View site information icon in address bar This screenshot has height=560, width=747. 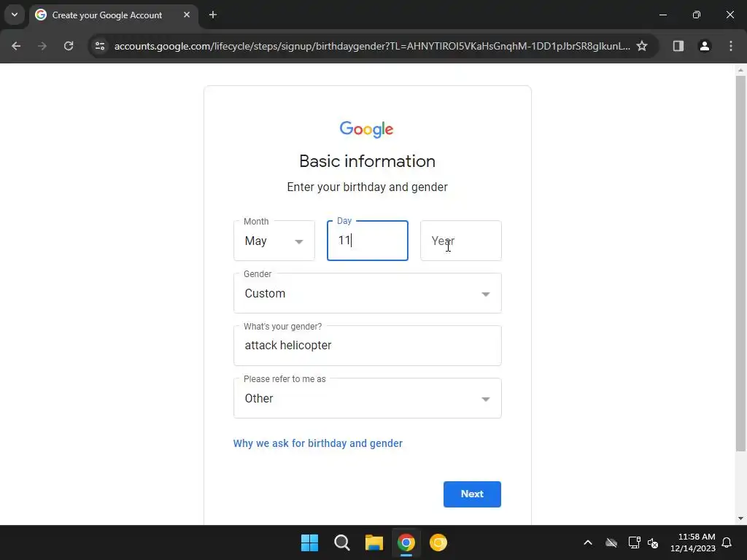click(x=100, y=46)
